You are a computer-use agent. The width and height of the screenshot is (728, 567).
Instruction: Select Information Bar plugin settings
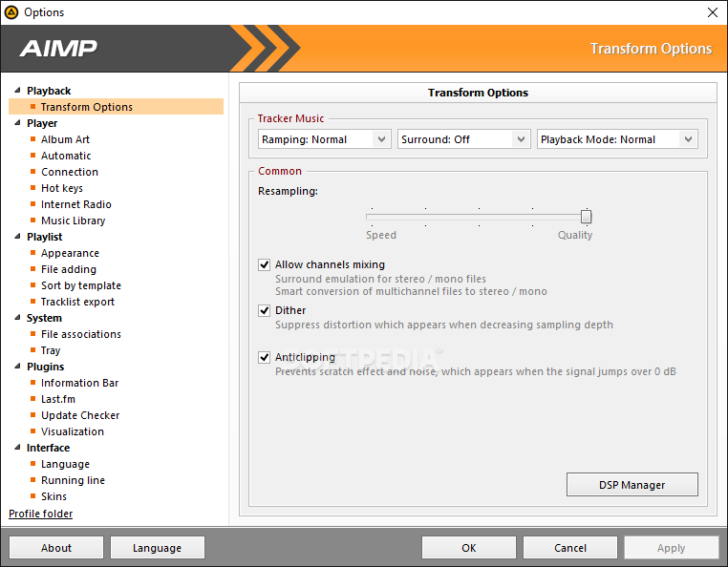(x=80, y=383)
